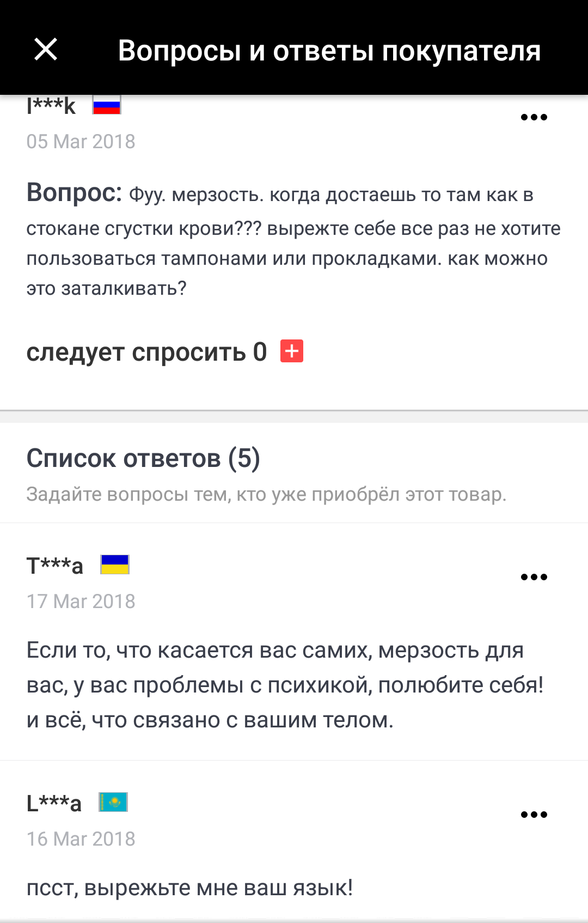Select the username T***a

[x=55, y=566]
